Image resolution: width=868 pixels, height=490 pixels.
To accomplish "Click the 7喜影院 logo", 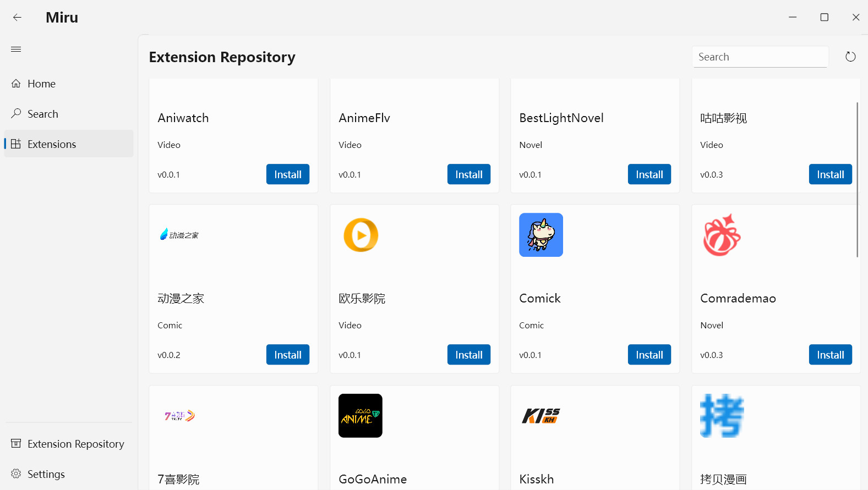I will [179, 416].
